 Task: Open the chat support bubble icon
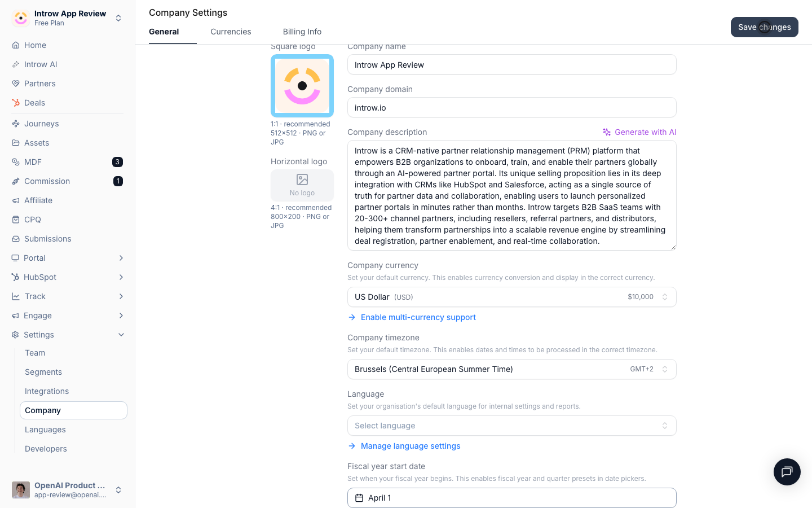(x=787, y=472)
